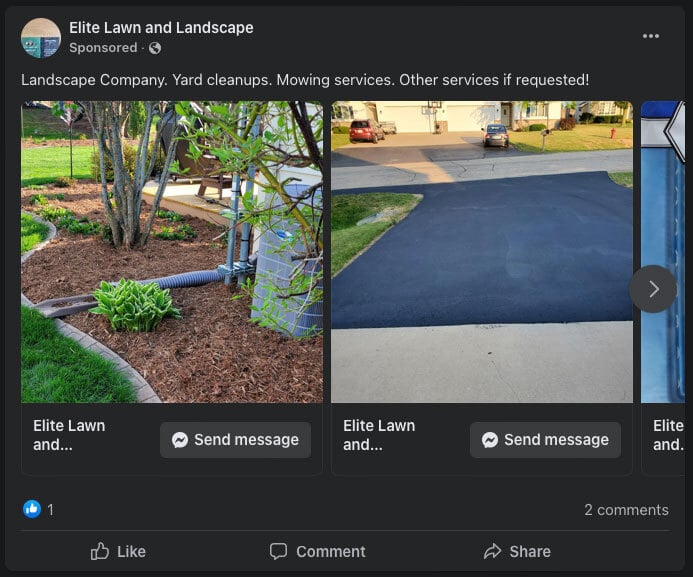Open the sealed driveway photo
The width and height of the screenshot is (693, 577).
pos(482,252)
